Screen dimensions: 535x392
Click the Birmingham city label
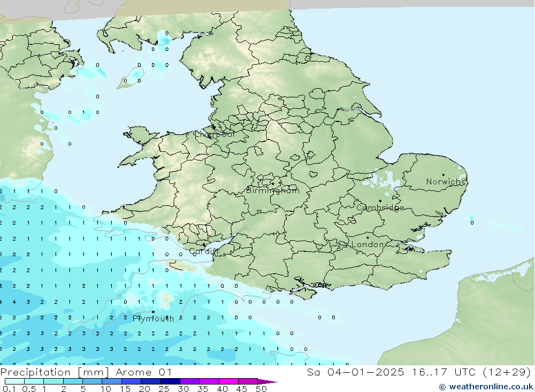coord(273,191)
